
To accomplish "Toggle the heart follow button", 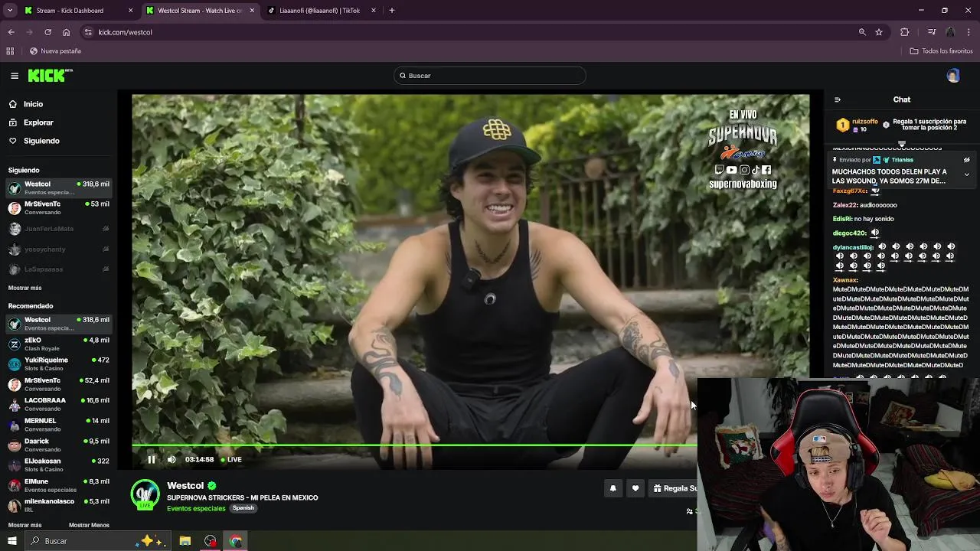I will tap(635, 488).
